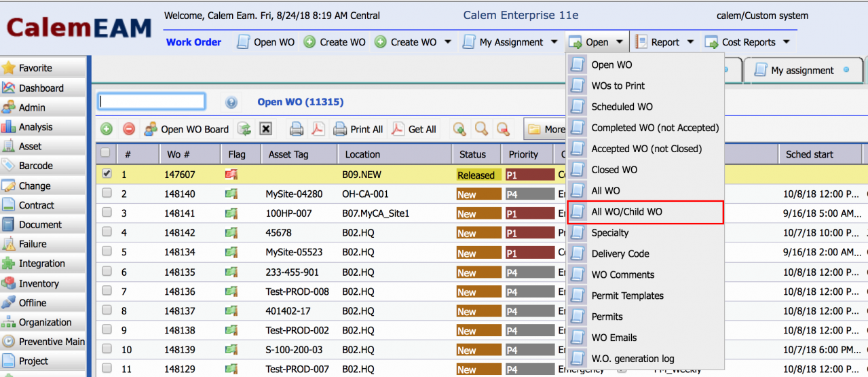Open Favorite in the sidebar
Image resolution: width=868 pixels, height=377 pixels.
[43, 68]
